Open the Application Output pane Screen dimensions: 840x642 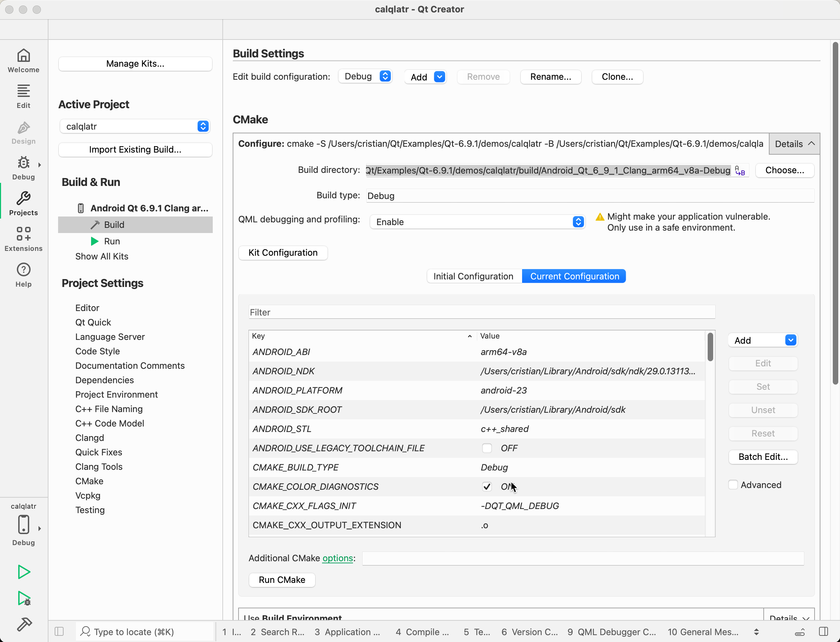347,632
